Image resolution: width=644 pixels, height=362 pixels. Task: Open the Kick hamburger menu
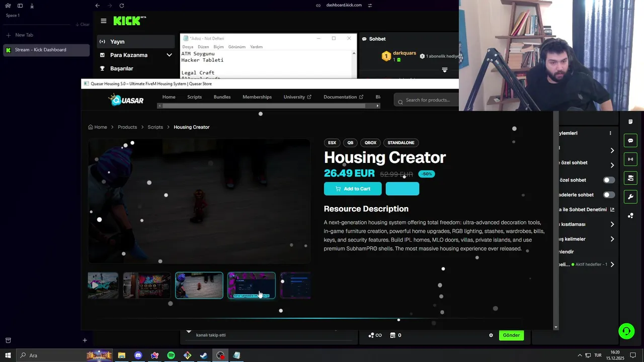click(104, 21)
